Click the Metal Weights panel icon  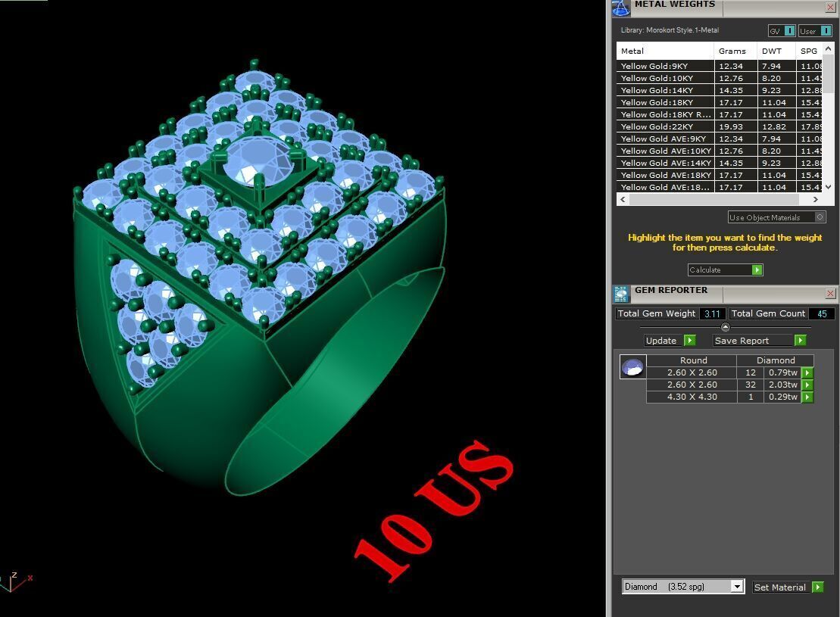pyautogui.click(x=621, y=8)
